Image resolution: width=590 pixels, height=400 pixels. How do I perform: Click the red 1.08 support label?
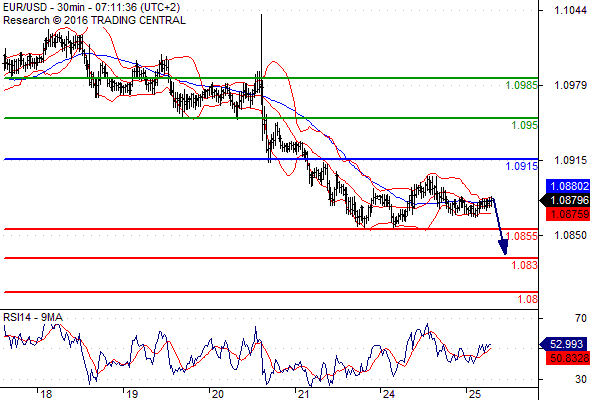(x=528, y=300)
